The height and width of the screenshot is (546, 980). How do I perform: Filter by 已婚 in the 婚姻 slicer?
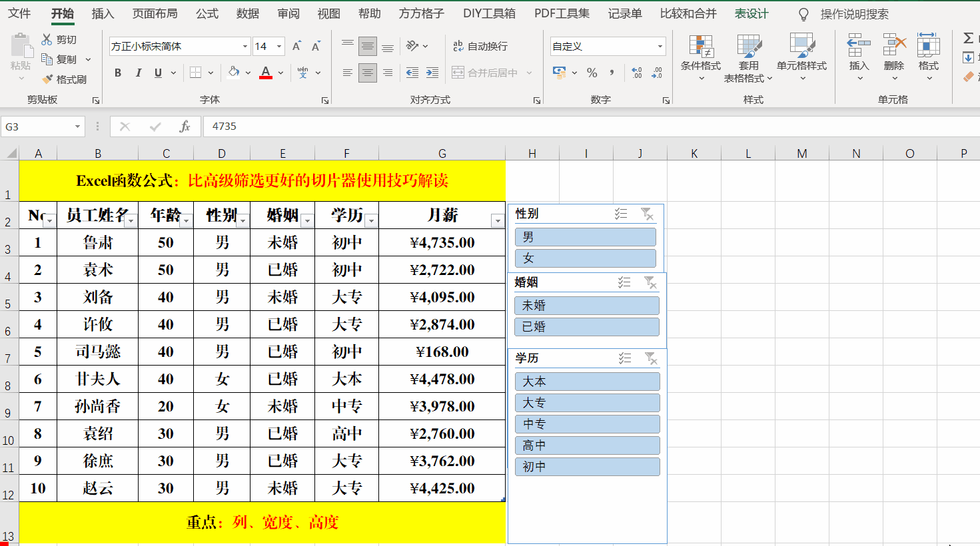point(587,327)
